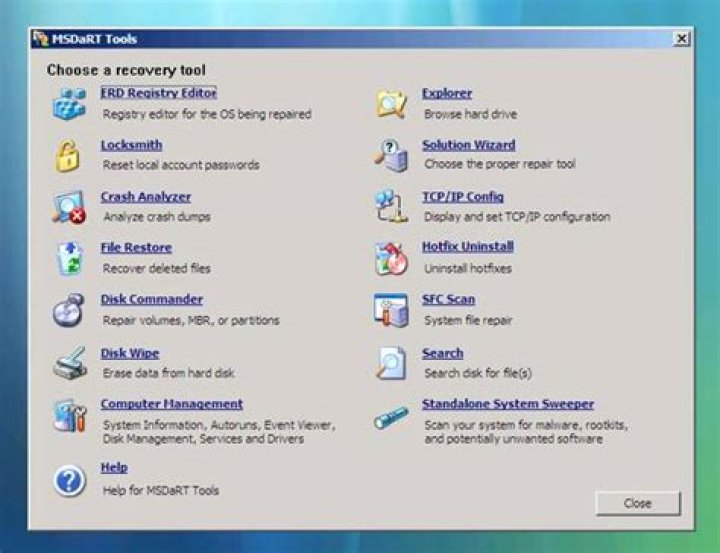Click the Disk Wipe brush icon

point(70,363)
